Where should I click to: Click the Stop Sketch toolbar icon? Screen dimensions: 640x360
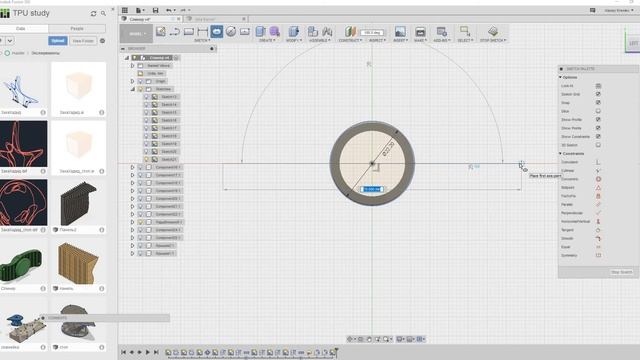coord(493,31)
